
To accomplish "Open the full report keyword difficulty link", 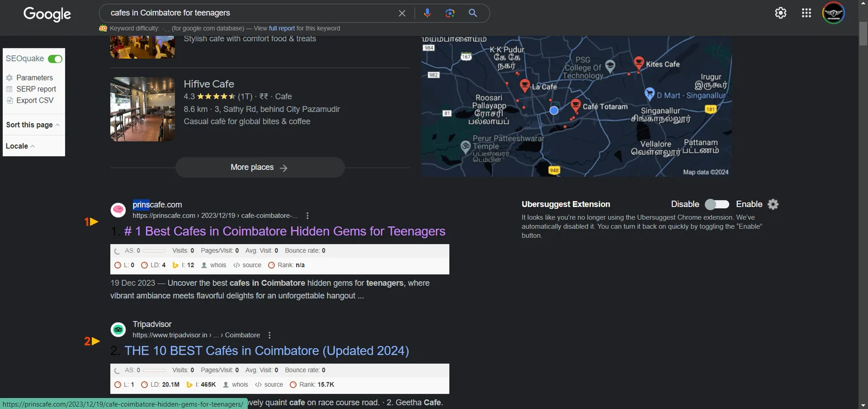I will (x=282, y=28).
